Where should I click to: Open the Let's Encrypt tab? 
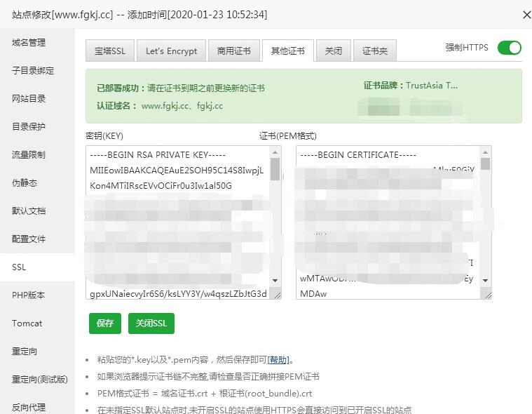(x=171, y=51)
